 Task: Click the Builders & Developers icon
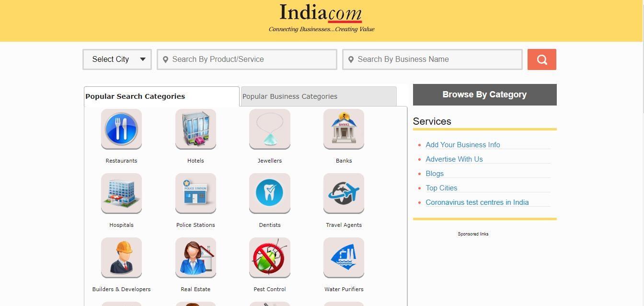point(121,258)
